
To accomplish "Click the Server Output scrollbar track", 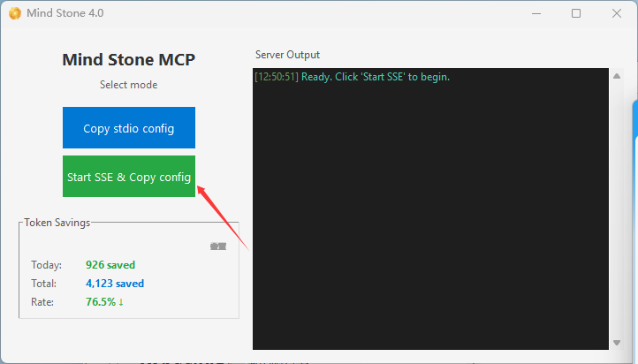I will pos(616,212).
